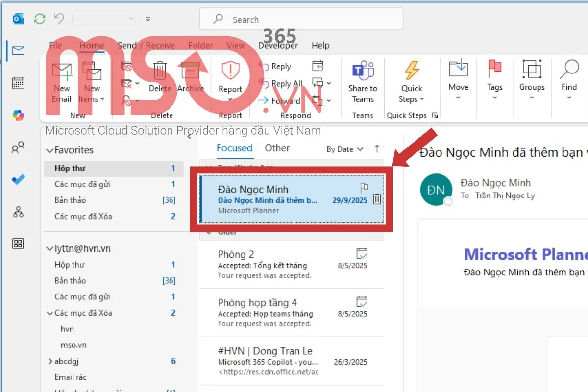
Task: Toggle the flag on Đào Ngọc Minh message
Action: (364, 188)
